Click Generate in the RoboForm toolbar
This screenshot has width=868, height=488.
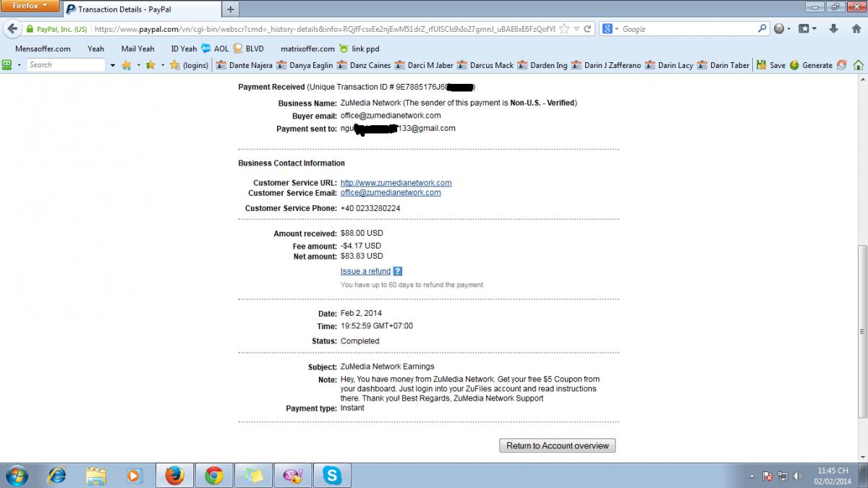tap(812, 65)
